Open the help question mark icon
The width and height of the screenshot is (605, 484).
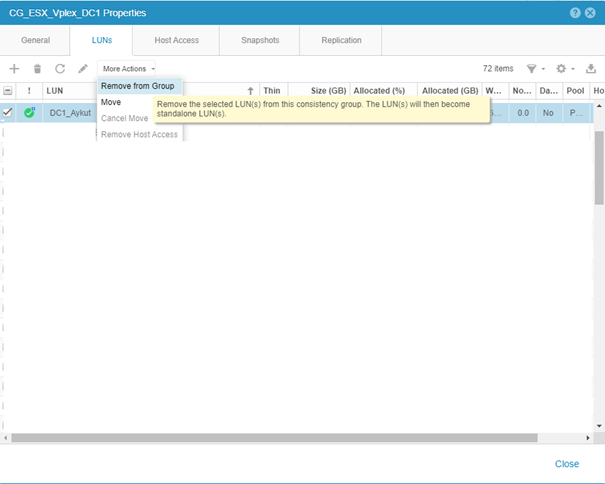point(575,13)
